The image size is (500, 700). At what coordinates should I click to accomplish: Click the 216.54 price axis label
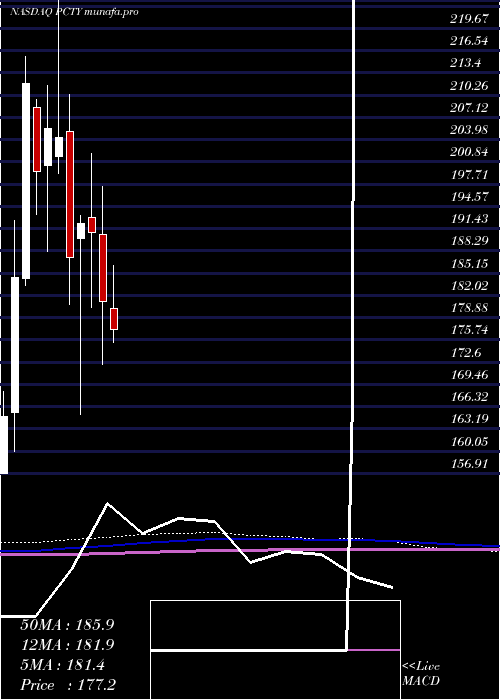(469, 41)
